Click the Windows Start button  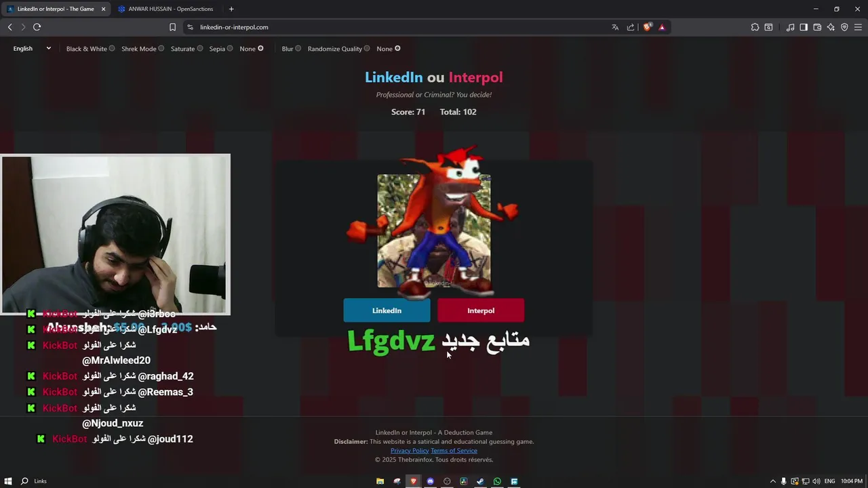coord(7,481)
